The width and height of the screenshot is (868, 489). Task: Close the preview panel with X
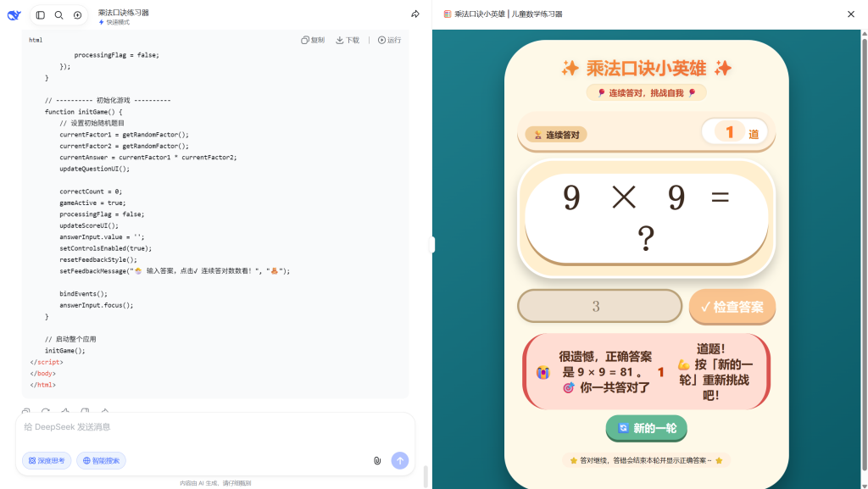point(851,14)
